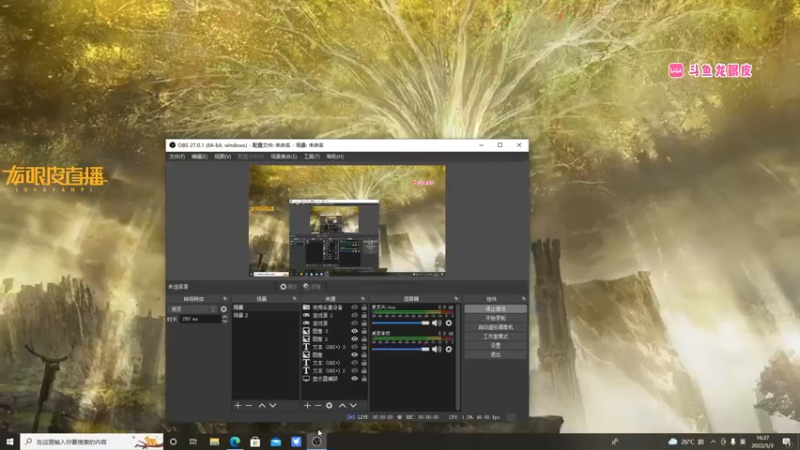Lock the 图像 3 source

364,331
